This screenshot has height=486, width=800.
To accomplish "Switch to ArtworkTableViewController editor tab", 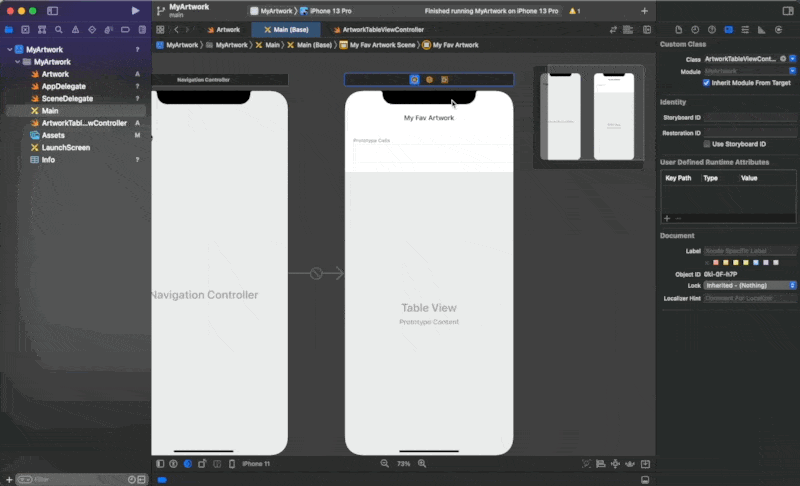I will pos(379,30).
